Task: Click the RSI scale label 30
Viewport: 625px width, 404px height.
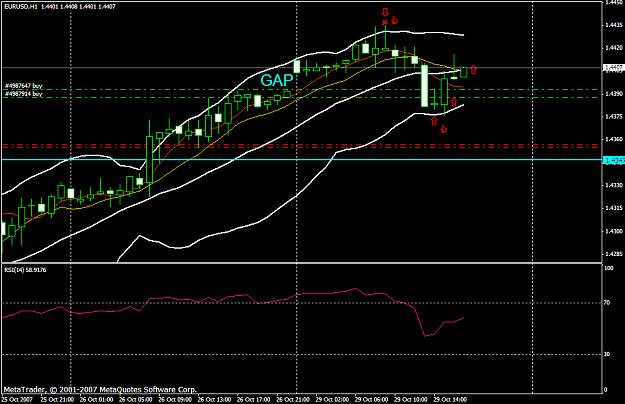Action: point(607,354)
